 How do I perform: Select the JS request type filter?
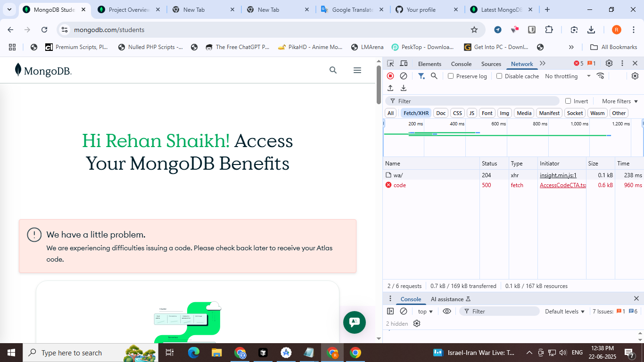[471, 113]
